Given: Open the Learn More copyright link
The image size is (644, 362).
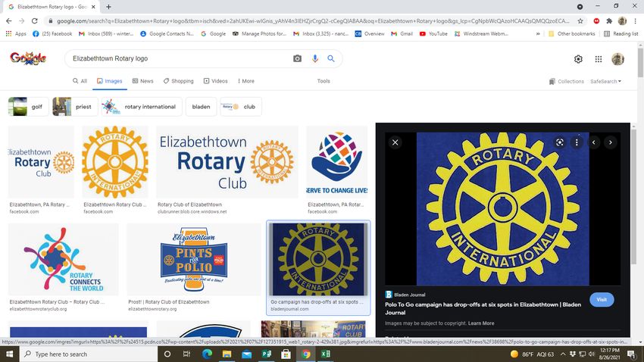Looking at the screenshot, I should tap(481, 323).
